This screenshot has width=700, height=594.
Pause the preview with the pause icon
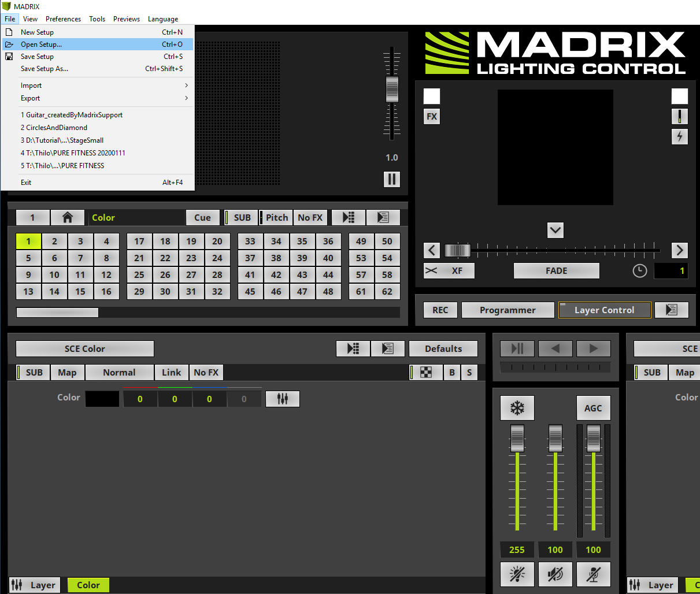tap(392, 179)
